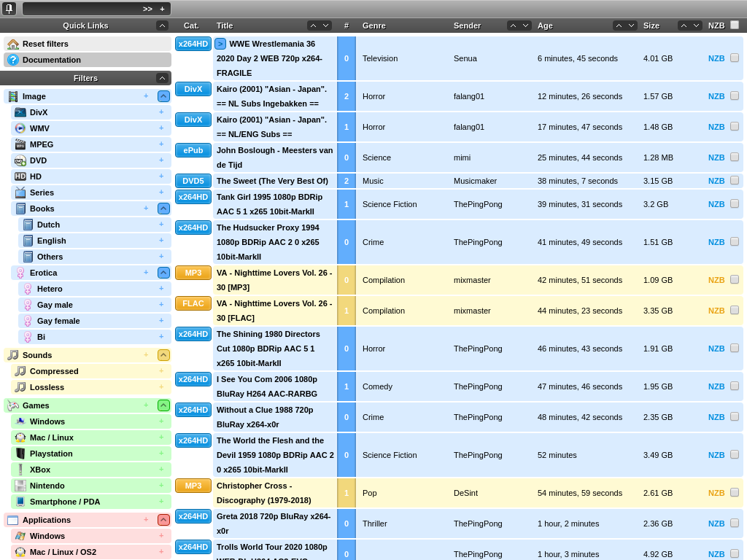This screenshot has height=560, width=747.
Task: Click the Documentation question mark icon
Action: click(x=13, y=60)
